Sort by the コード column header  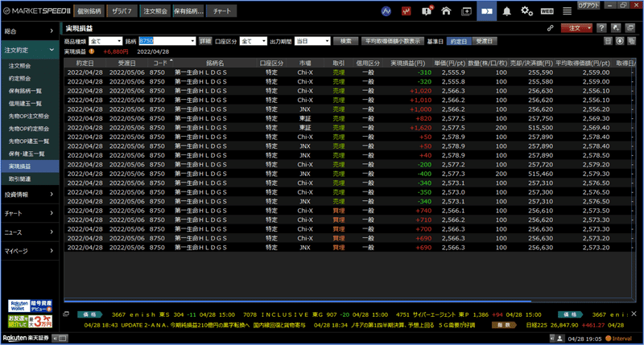coord(160,64)
